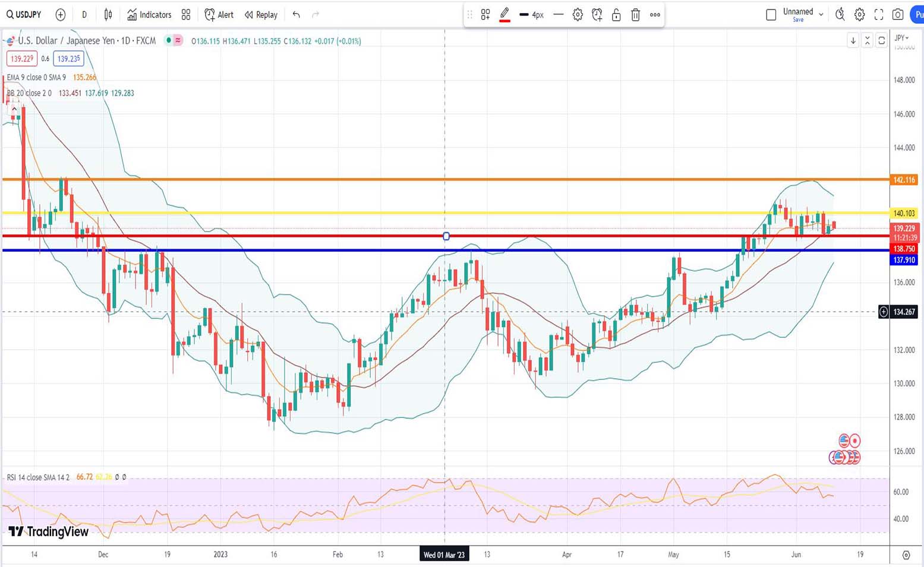Open the layout templates grid icon
This screenshot has width=924, height=567.
(186, 15)
